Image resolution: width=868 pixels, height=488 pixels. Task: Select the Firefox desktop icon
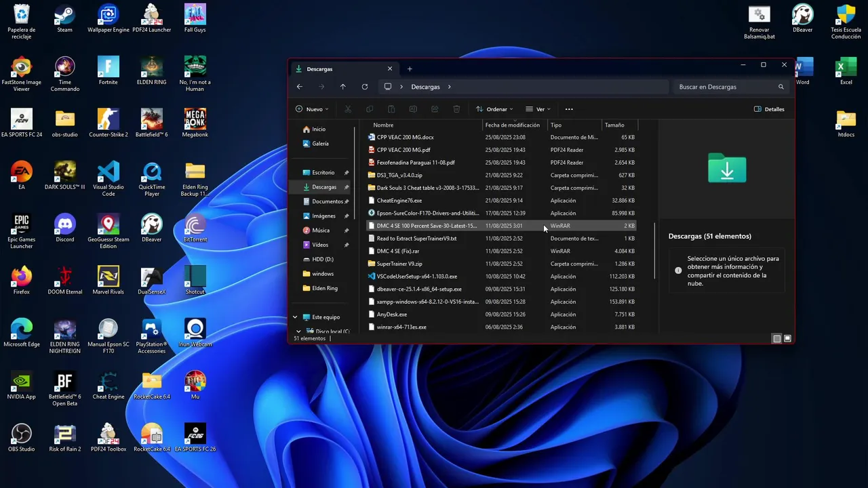[x=22, y=280]
